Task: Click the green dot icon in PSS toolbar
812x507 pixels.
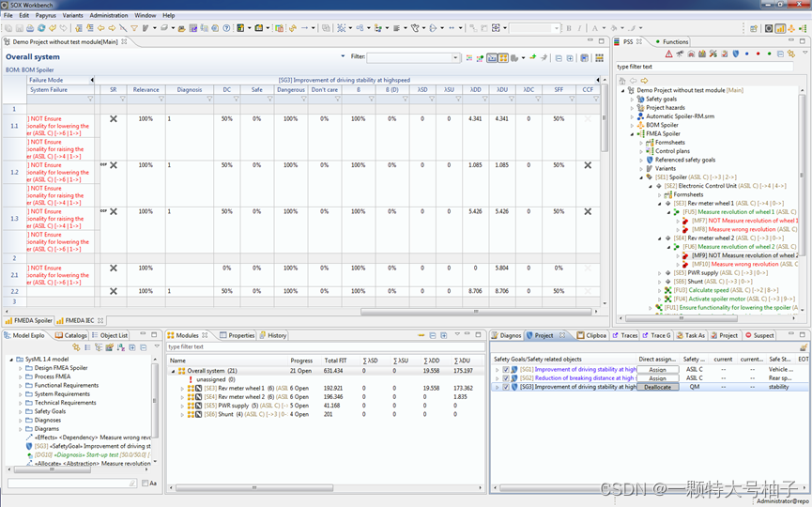Action: [770, 54]
